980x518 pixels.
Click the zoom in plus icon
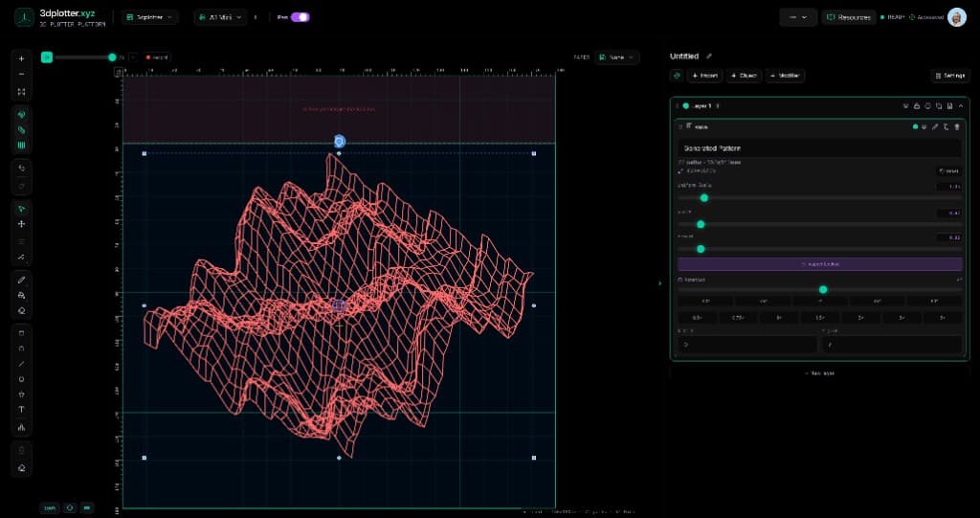tap(22, 58)
